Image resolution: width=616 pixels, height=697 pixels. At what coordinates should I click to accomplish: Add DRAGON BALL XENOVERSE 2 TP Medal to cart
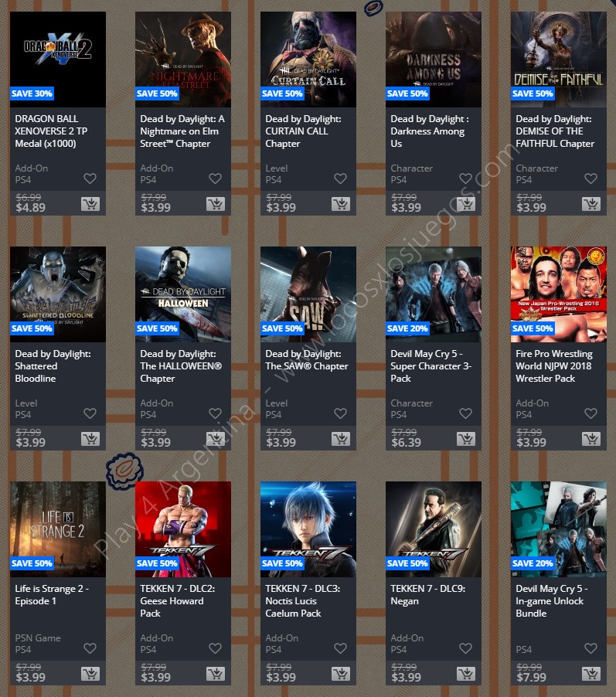click(x=90, y=204)
